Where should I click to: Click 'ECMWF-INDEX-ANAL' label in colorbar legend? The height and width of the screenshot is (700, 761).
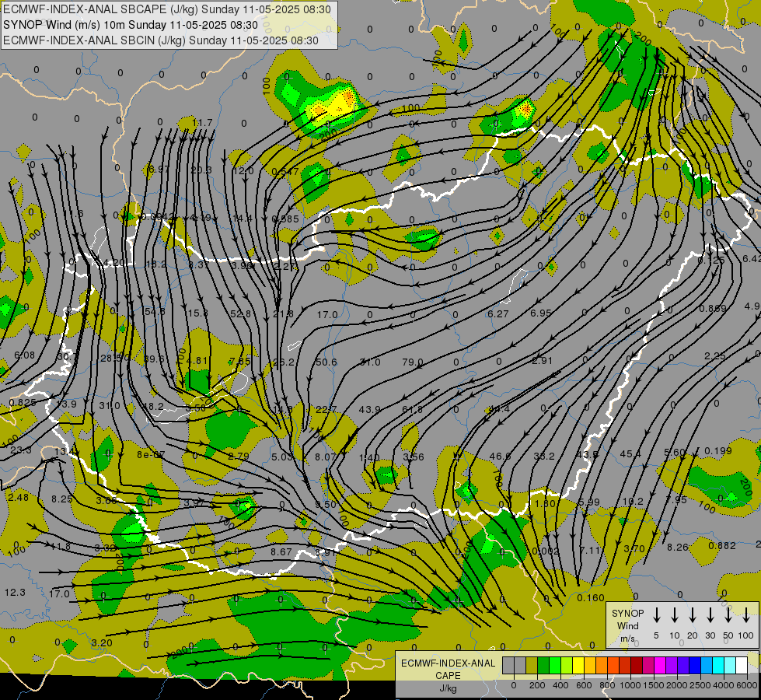click(x=448, y=663)
